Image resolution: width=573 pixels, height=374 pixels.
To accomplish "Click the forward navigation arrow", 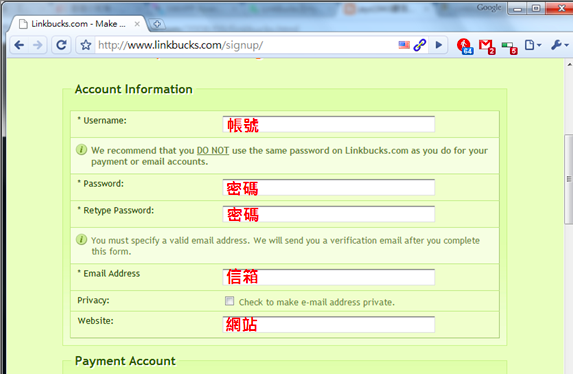I will (x=38, y=45).
